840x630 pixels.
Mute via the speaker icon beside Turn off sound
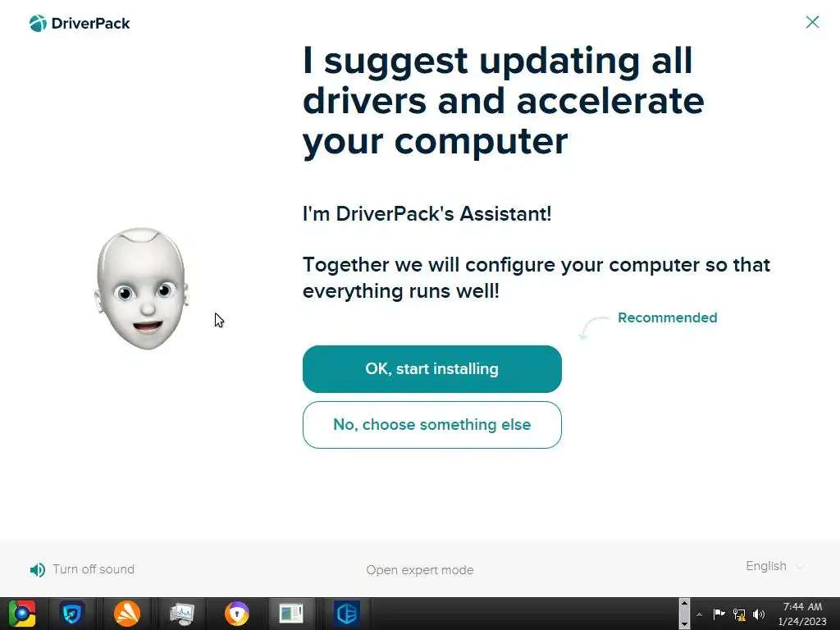(38, 569)
